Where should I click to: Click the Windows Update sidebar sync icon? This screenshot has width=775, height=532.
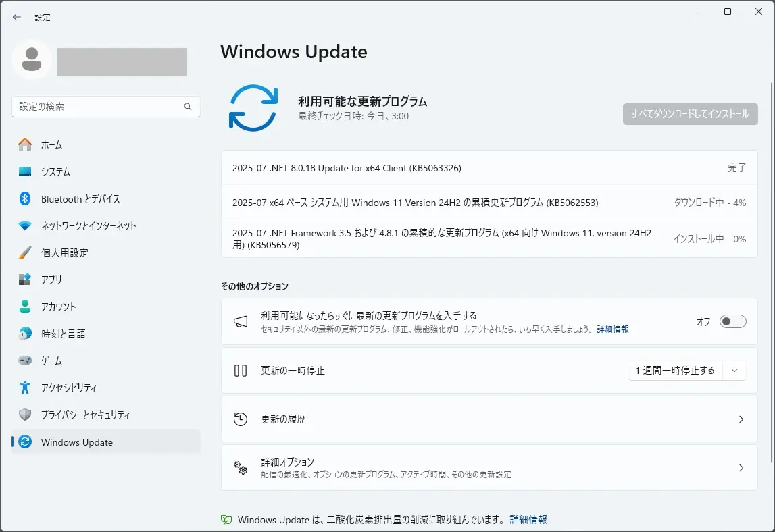pyautogui.click(x=25, y=442)
